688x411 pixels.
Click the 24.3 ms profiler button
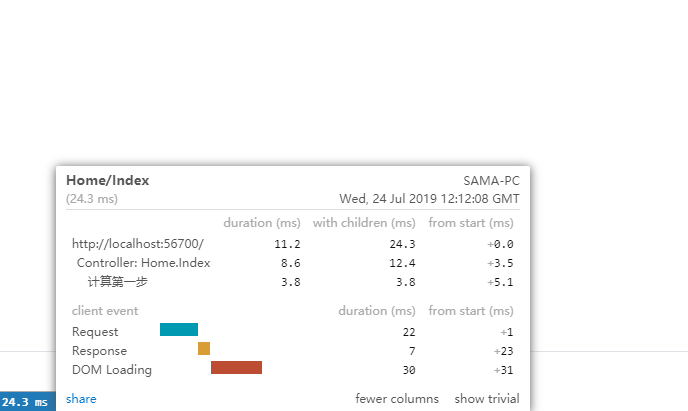[28, 402]
